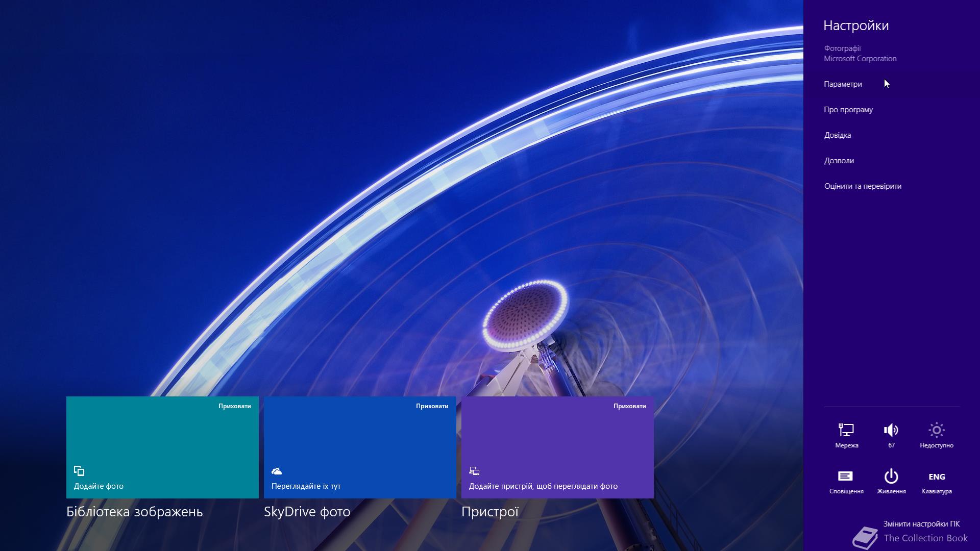Click the Пристрої heading
The height and width of the screenshot is (551, 980).
[490, 512]
